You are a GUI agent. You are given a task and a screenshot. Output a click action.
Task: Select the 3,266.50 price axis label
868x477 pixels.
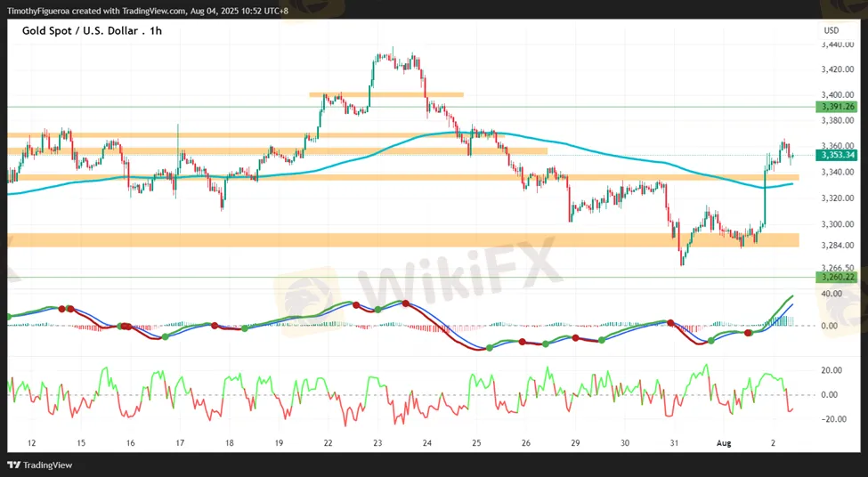click(838, 267)
